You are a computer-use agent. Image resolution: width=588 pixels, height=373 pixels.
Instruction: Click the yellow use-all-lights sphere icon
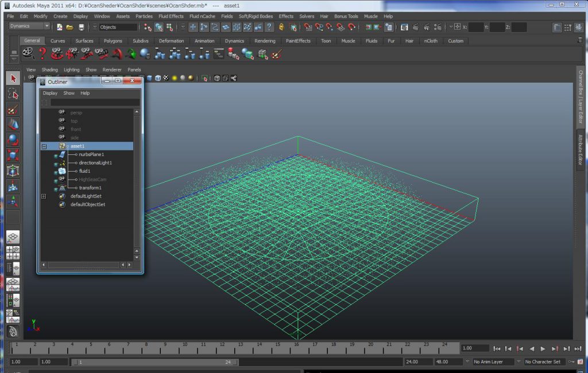pyautogui.click(x=175, y=78)
